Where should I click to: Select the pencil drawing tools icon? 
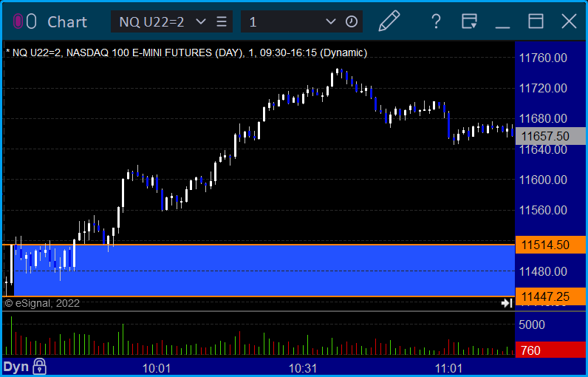pyautogui.click(x=389, y=21)
